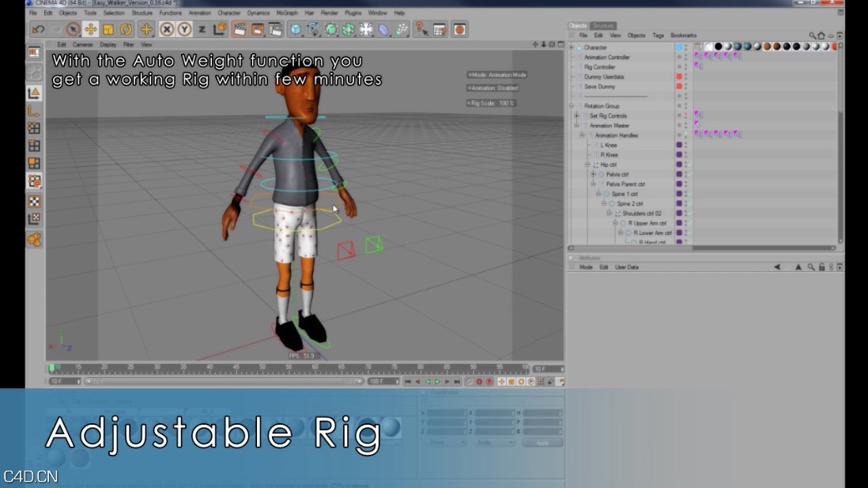Open the Cube primitive icon
This screenshot has height=488, width=868.
click(296, 29)
